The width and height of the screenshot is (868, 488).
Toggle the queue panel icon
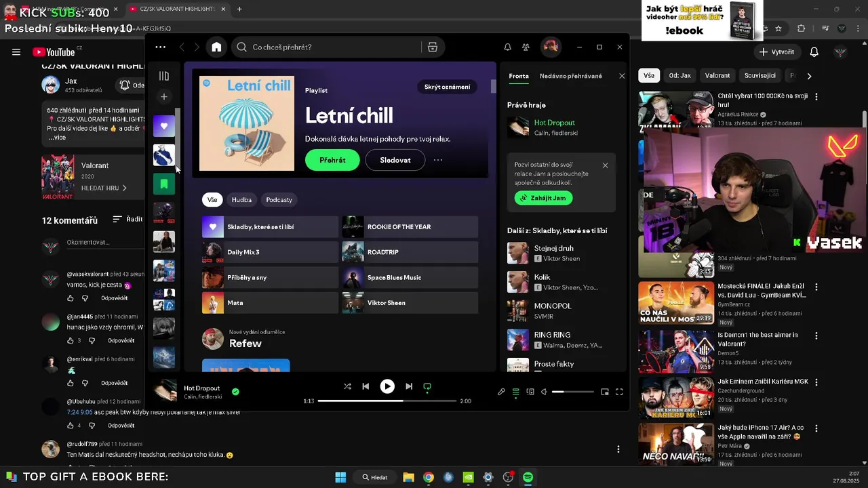[x=515, y=392]
